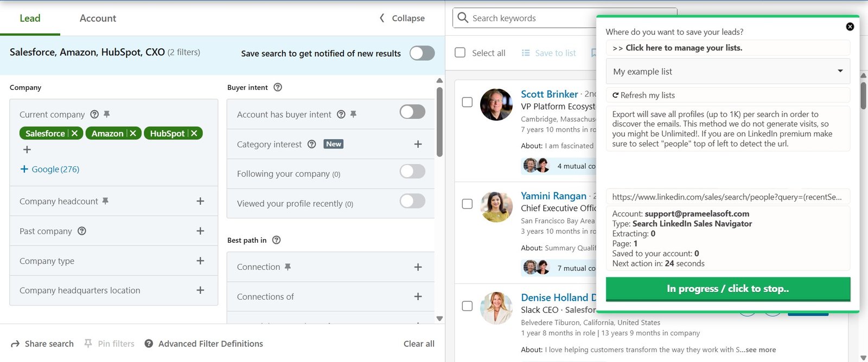Click the Save to list icon
This screenshot has width=868, height=362.
[526, 53]
